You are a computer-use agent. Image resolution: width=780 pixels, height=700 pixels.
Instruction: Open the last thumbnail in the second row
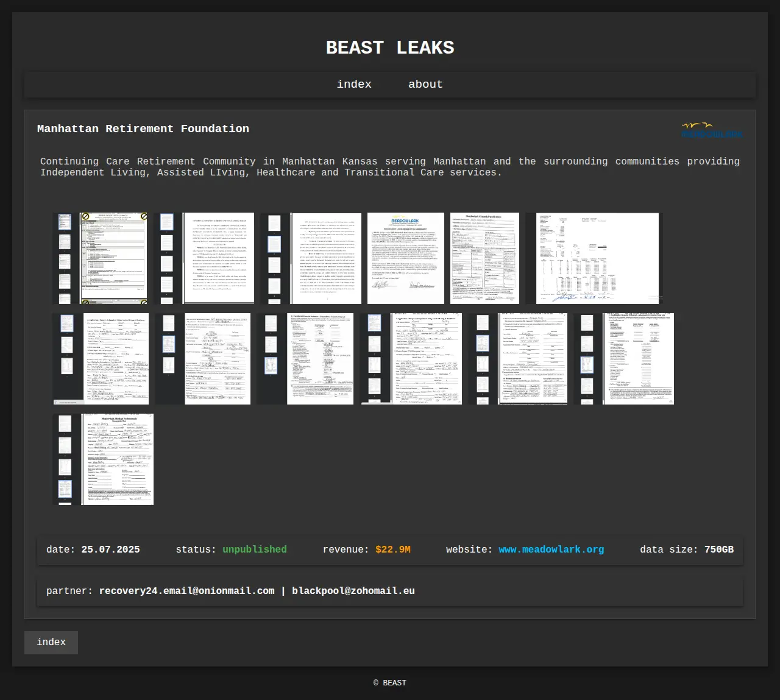pos(623,359)
